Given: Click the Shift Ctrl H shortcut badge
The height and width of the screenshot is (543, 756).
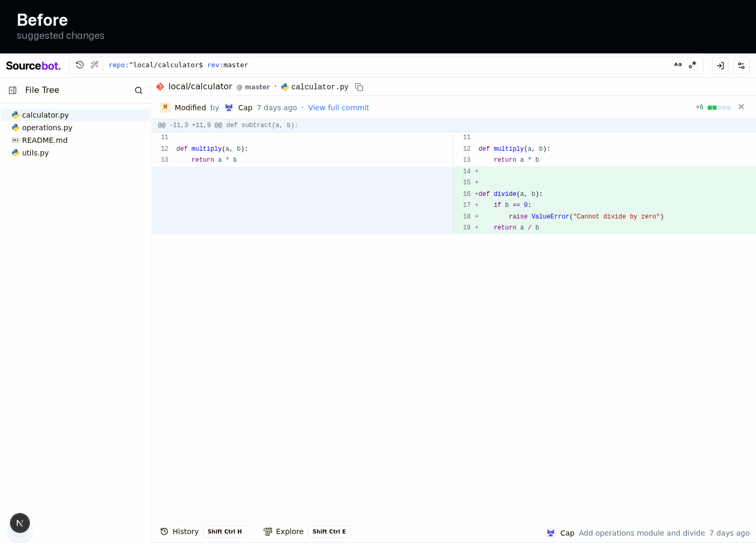Looking at the screenshot, I should pos(225,531).
